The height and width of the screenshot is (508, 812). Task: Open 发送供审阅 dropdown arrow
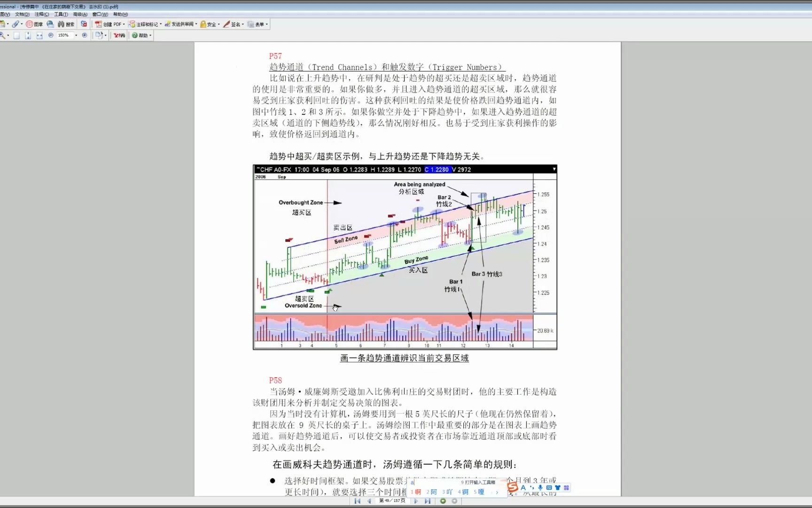196,24
